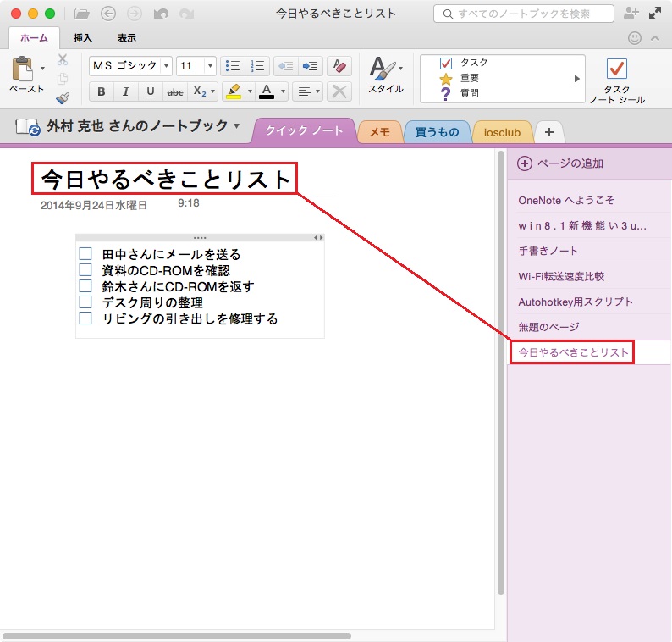Apply numbered list formatting

(x=257, y=66)
